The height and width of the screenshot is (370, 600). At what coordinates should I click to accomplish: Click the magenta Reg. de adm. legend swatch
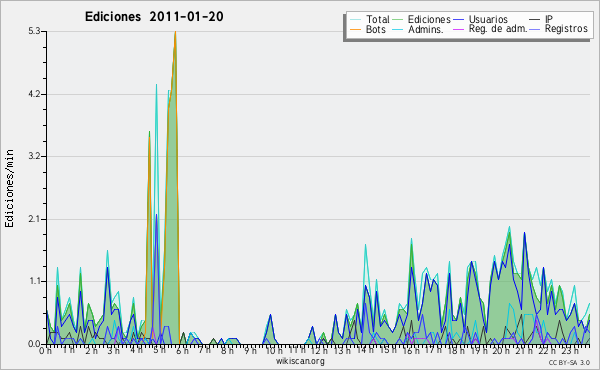tap(458, 29)
